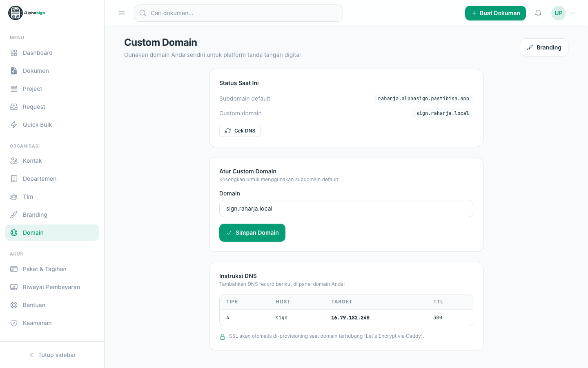Click the Cek DNS button
The image size is (588, 368).
[x=240, y=131]
